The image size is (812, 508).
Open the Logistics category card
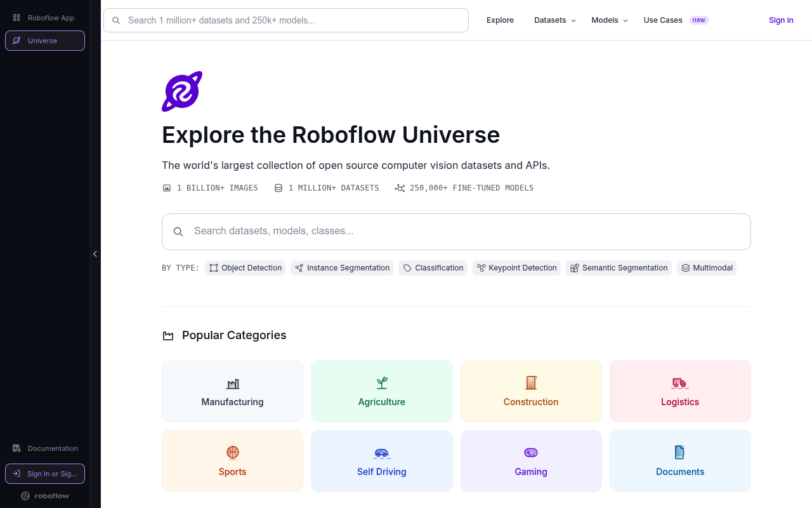680,391
